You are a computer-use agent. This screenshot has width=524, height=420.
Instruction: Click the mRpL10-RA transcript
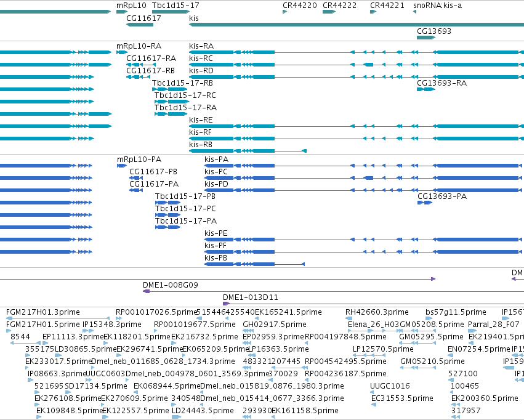122,52
